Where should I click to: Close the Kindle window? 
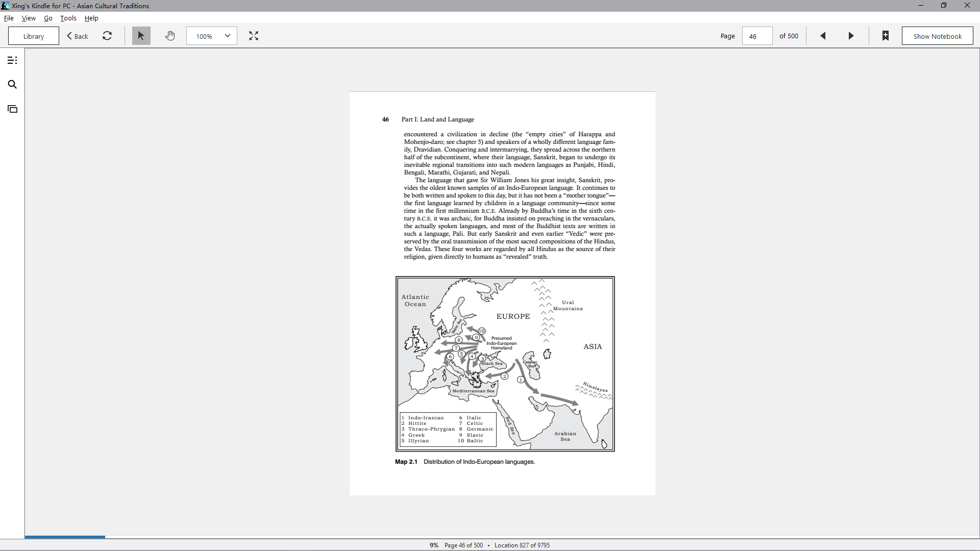coord(967,6)
